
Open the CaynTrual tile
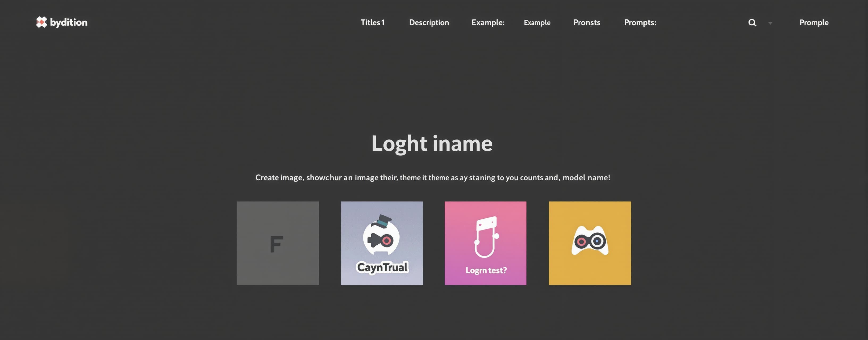pos(382,243)
